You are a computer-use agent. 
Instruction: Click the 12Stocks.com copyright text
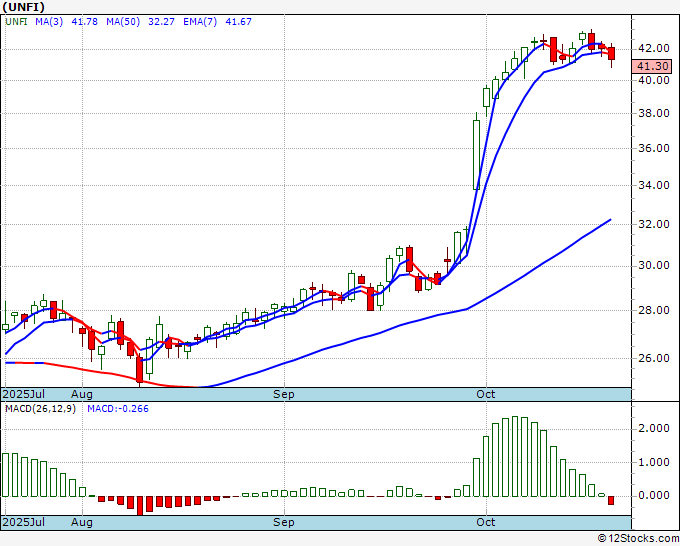coord(638,538)
